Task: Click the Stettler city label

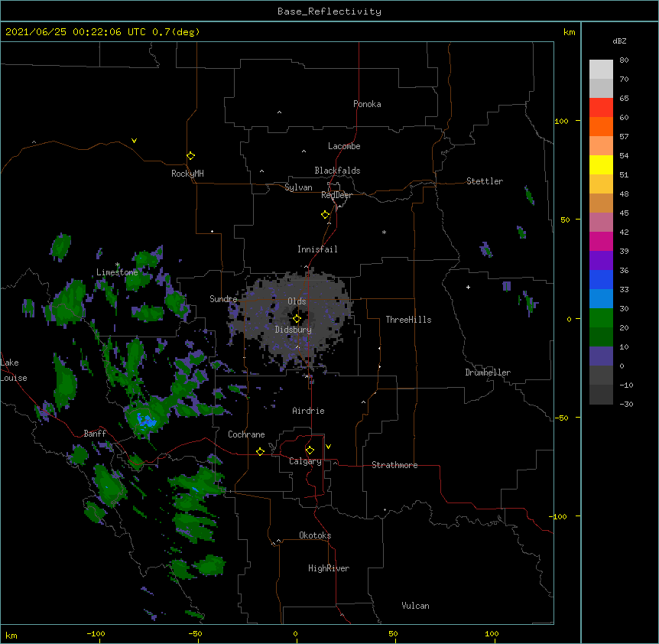Action: pos(485,181)
